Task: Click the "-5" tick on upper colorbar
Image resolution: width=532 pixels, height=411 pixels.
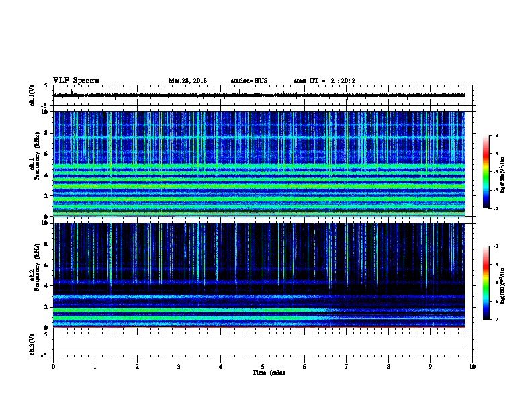Action: point(495,172)
